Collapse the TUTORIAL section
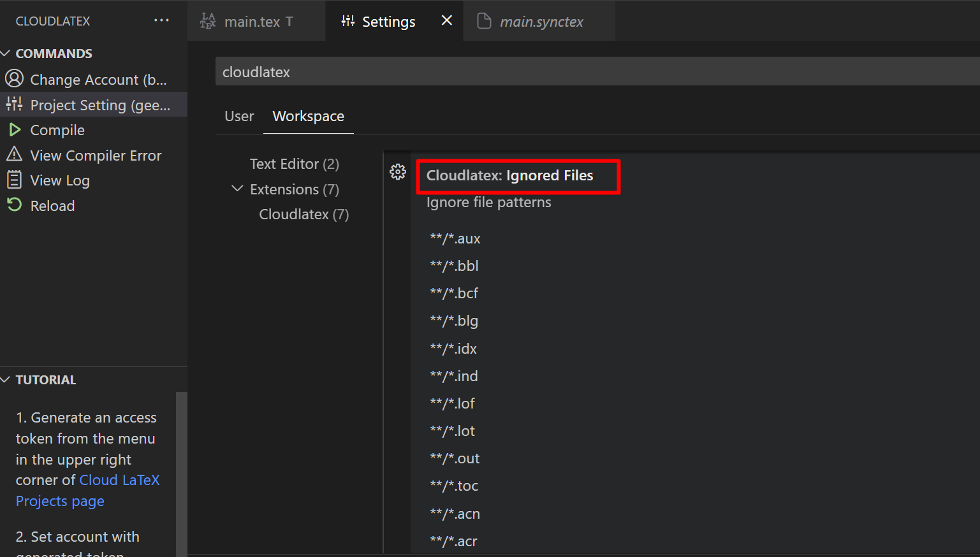Viewport: 980px width, 557px height. pos(6,379)
